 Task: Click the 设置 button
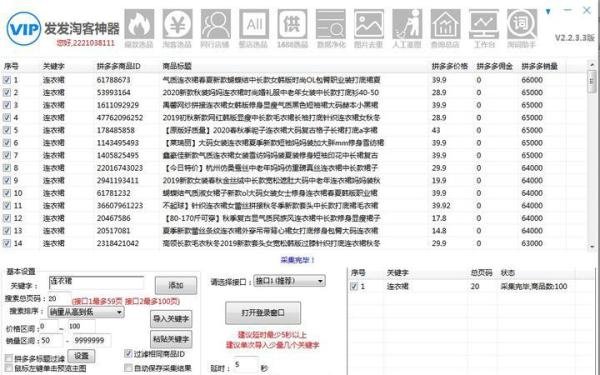coord(81,356)
